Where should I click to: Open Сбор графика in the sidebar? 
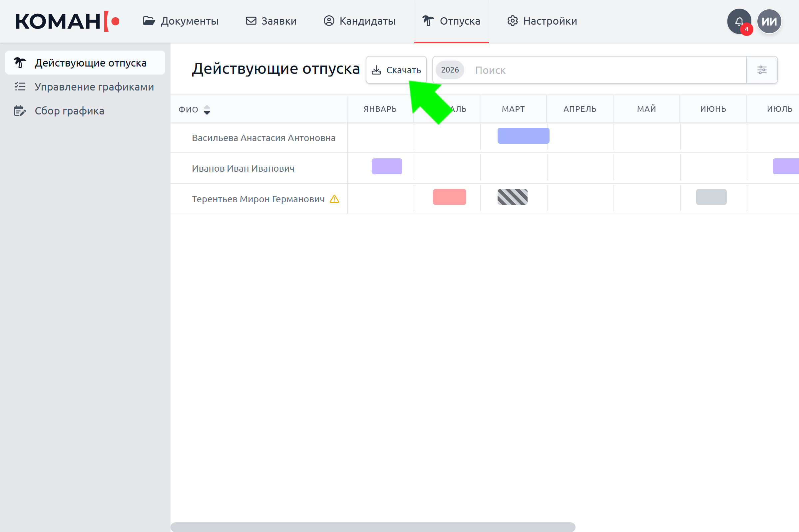(69, 111)
